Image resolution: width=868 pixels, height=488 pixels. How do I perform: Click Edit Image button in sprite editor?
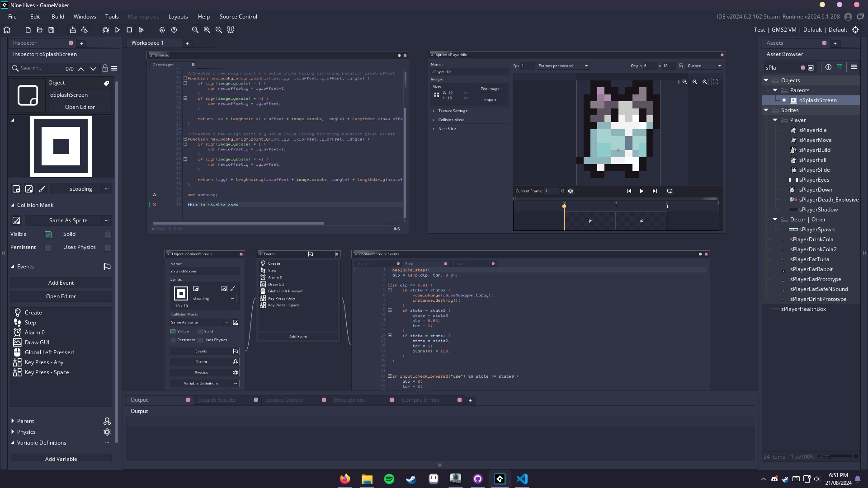(490, 89)
